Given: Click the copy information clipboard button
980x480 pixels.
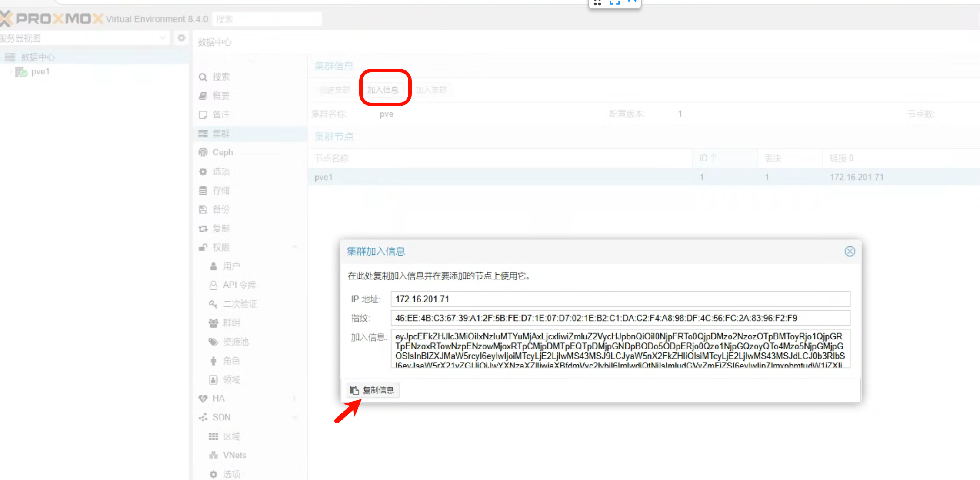Looking at the screenshot, I should 373,390.
